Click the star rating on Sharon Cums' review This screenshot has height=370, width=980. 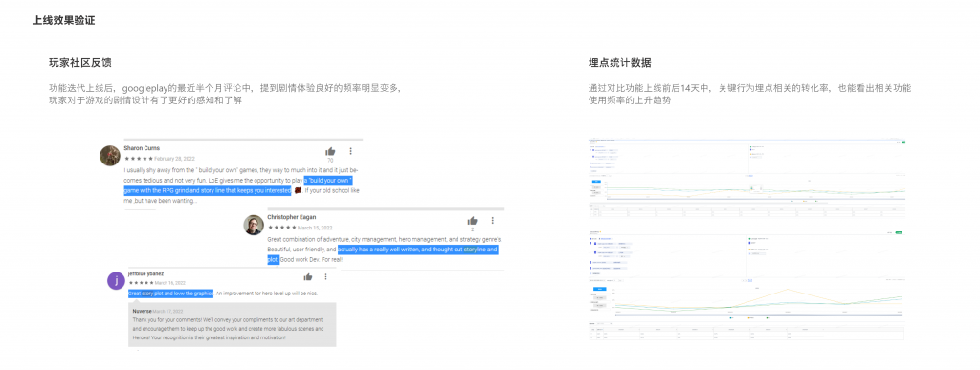[x=138, y=159]
